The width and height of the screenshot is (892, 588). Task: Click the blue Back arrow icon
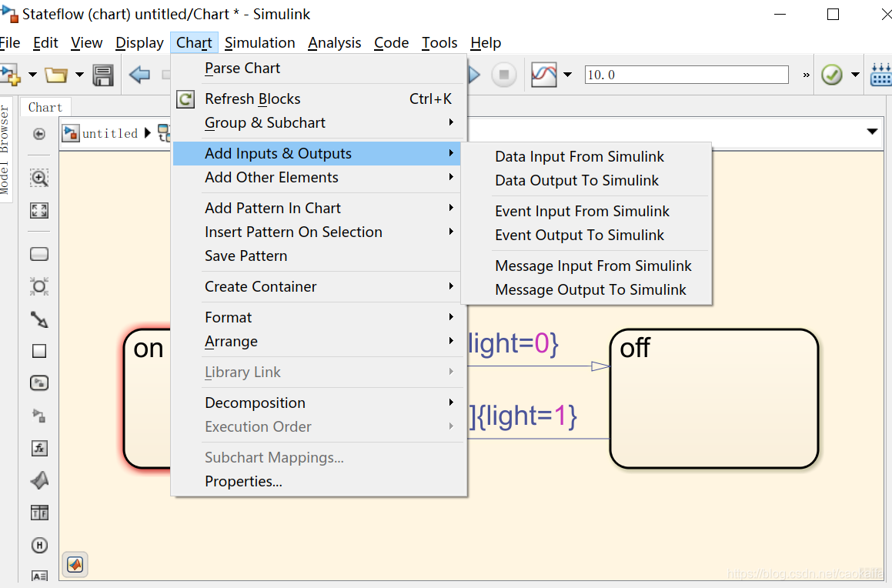point(139,75)
